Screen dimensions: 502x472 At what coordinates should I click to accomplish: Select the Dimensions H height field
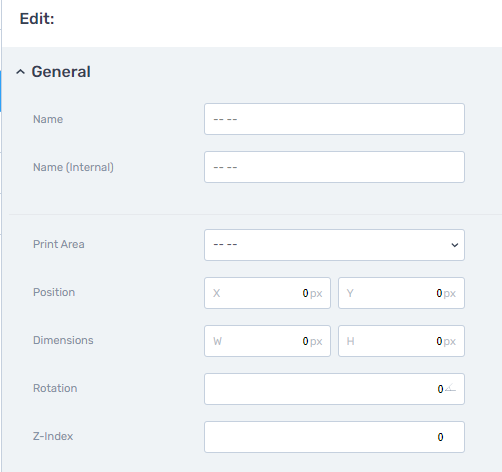point(401,341)
